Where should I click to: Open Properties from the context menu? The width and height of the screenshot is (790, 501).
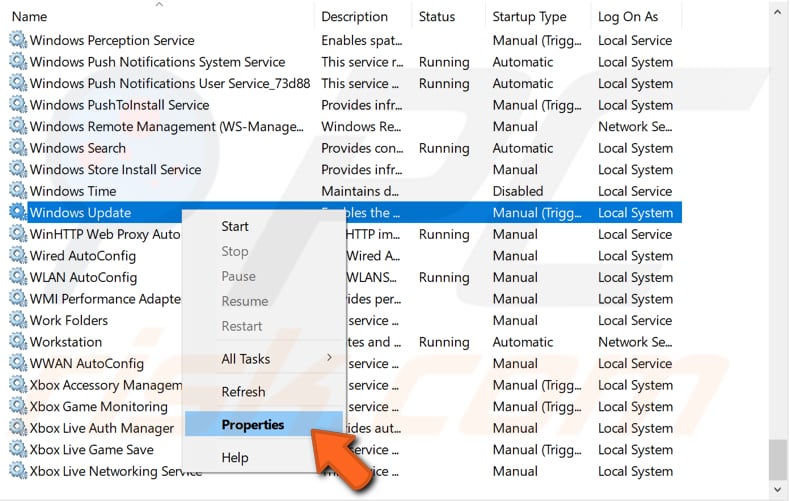point(264,424)
